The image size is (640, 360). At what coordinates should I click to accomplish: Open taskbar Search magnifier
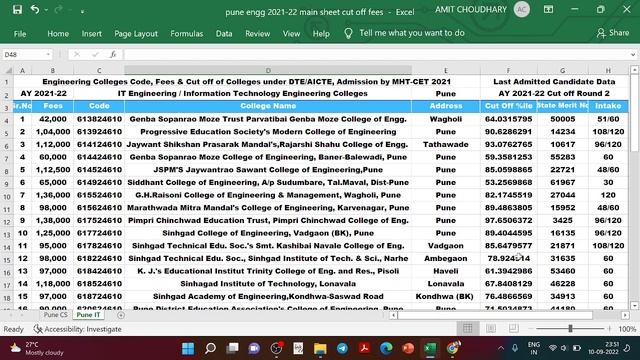[x=210, y=348]
